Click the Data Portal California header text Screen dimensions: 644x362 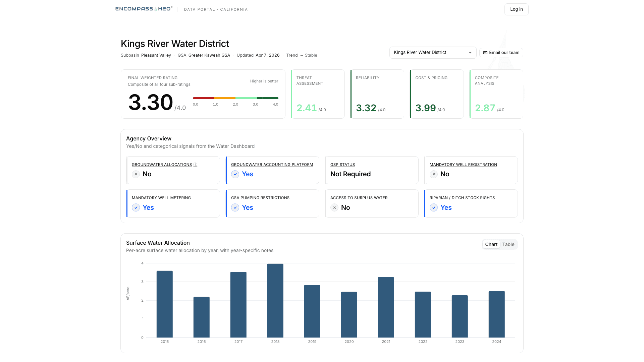click(x=216, y=9)
